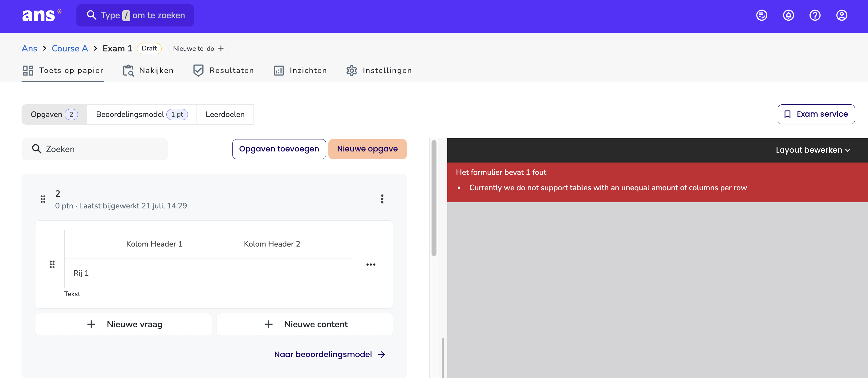Click the Resultaten shield check icon
The width and height of the screenshot is (868, 378).
(x=198, y=70)
